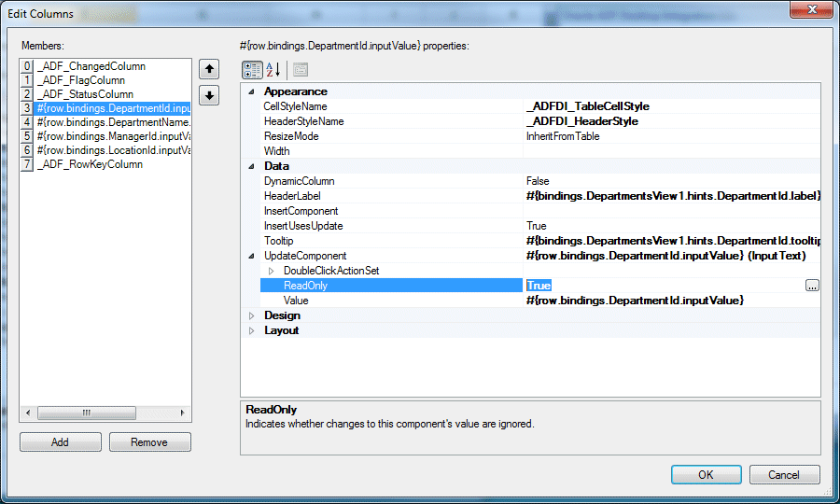This screenshot has height=504, width=840.
Task: Select the InsertComponent property
Action: (x=301, y=212)
